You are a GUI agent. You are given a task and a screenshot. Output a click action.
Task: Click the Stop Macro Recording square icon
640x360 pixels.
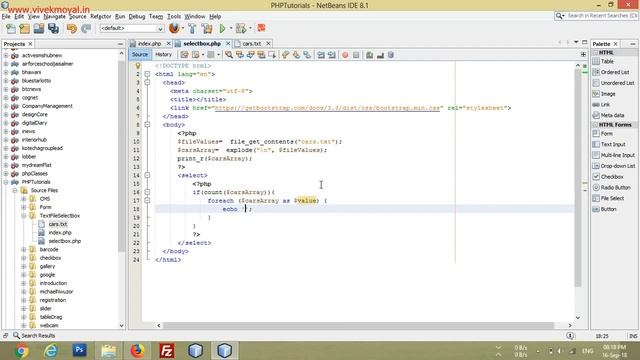point(356,55)
